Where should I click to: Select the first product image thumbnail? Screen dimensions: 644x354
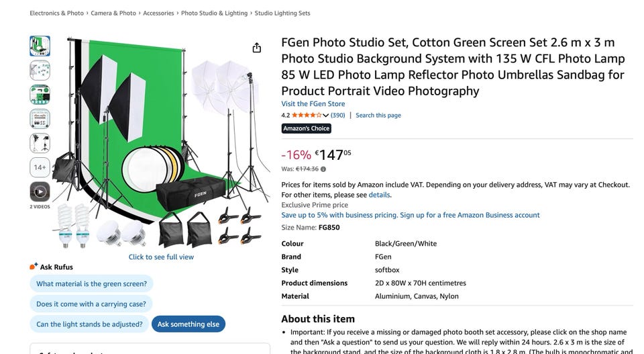(x=40, y=46)
